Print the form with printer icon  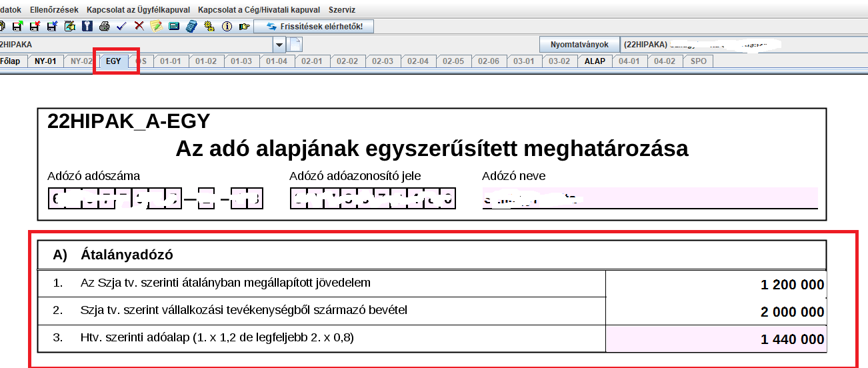point(104,26)
